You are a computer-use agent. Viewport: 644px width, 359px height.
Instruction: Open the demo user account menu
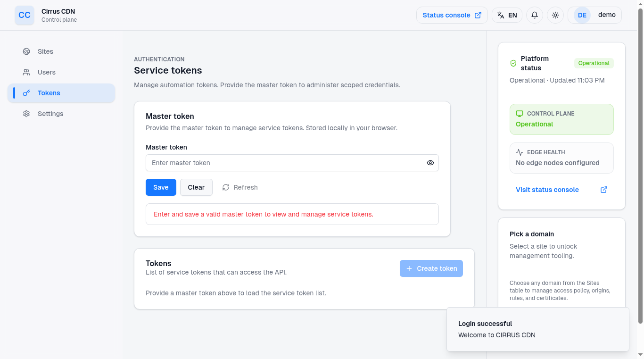click(594, 15)
